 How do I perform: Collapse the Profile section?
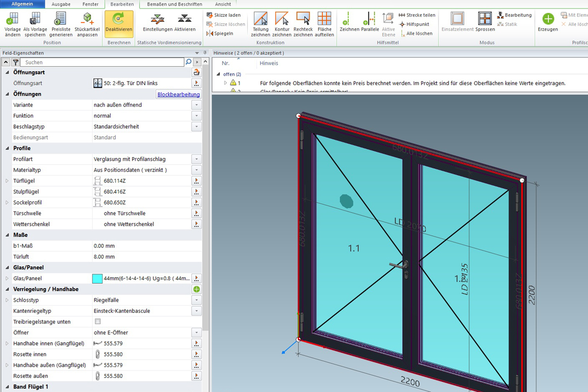[7, 148]
